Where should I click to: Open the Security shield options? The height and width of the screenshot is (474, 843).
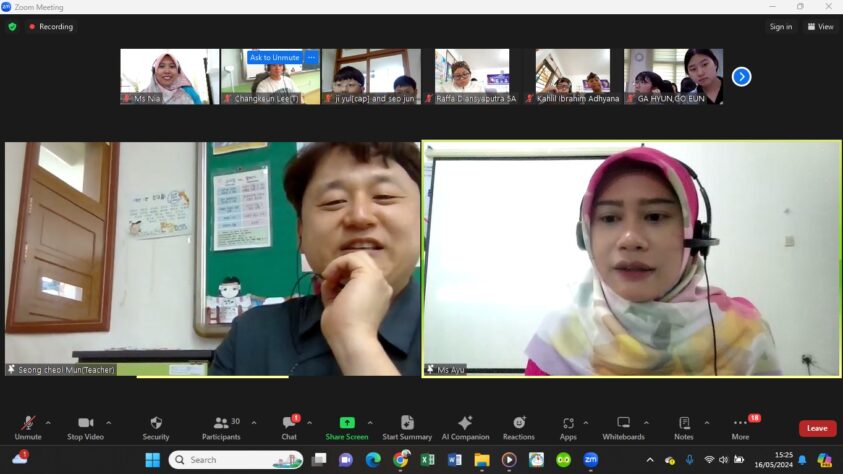(x=155, y=427)
